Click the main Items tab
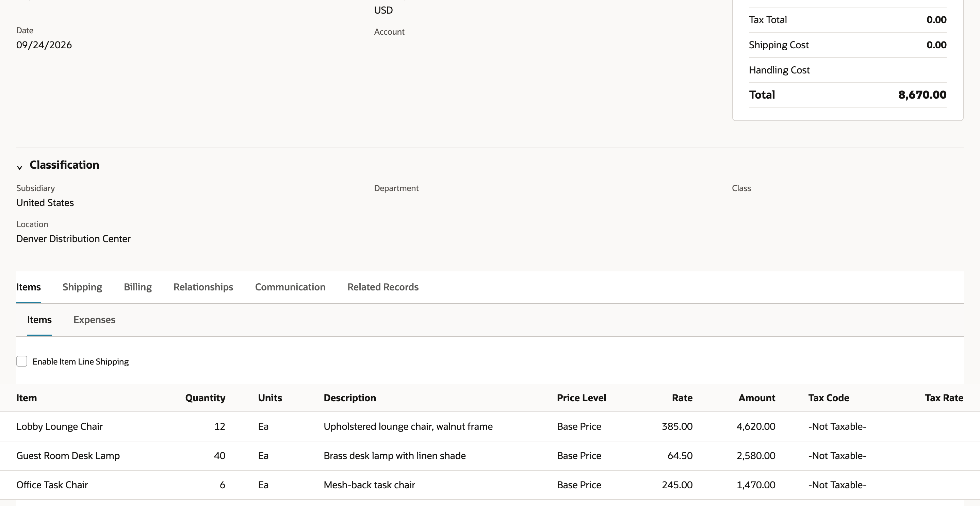Viewport: 980px width, 506px height. click(29, 287)
